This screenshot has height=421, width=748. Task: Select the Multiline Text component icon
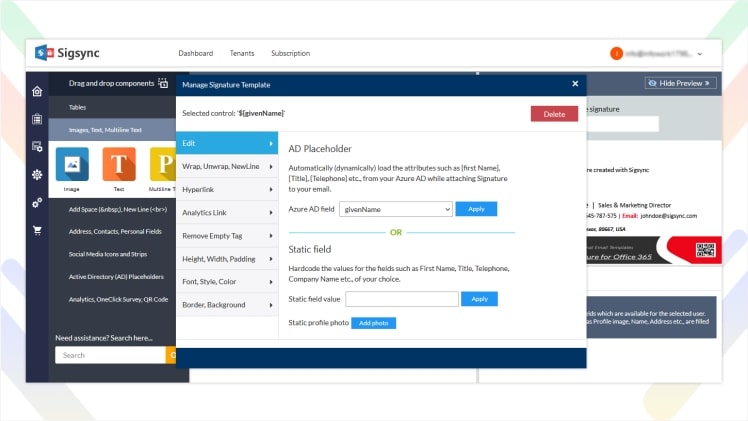click(x=163, y=164)
